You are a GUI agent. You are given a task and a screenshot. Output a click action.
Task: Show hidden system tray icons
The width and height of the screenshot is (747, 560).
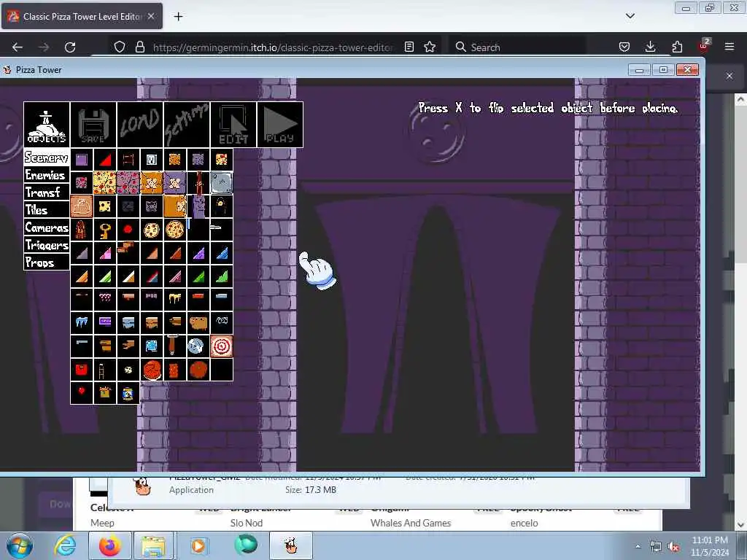(638, 546)
